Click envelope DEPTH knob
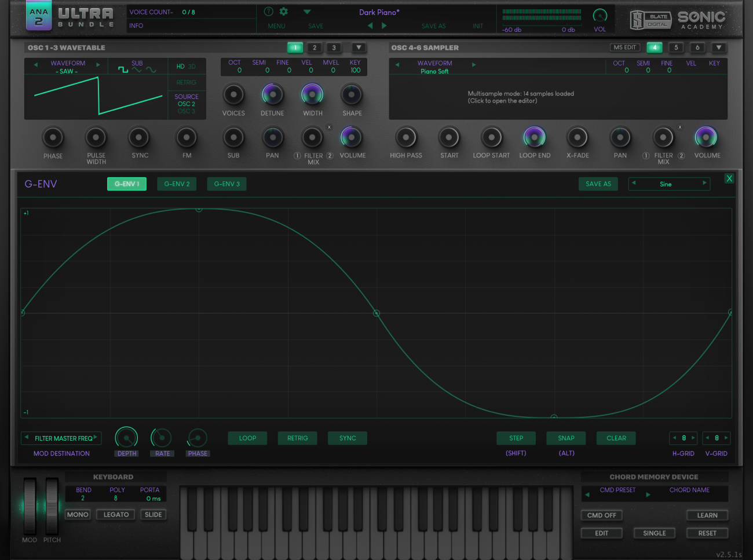The width and height of the screenshot is (753, 560). [x=126, y=438]
